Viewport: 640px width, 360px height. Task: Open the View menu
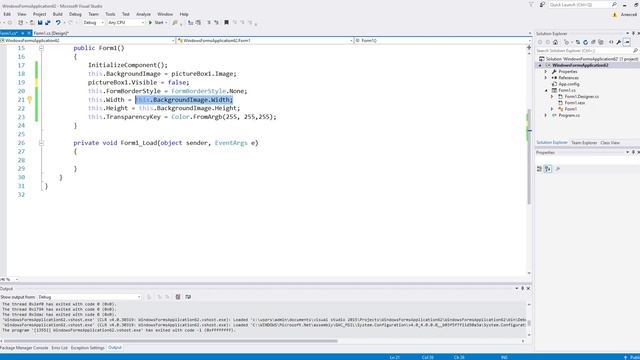(x=22, y=14)
